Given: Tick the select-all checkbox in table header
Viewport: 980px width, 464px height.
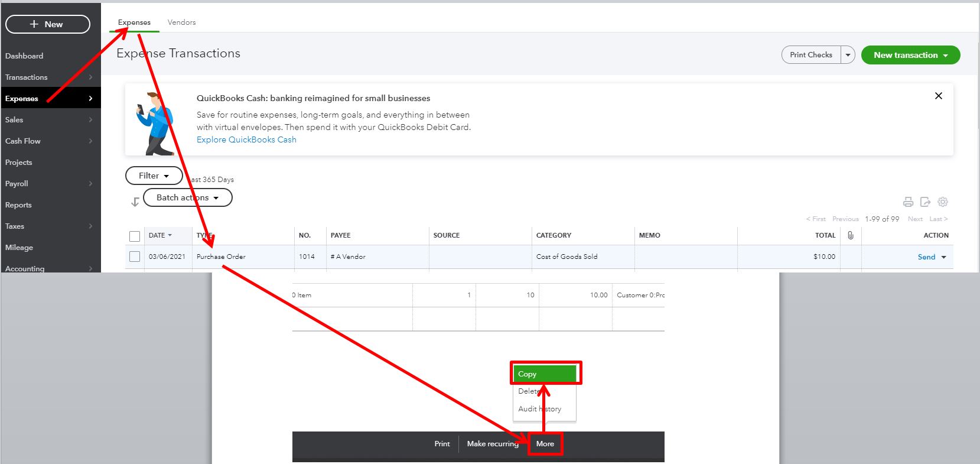Looking at the screenshot, I should (135, 236).
